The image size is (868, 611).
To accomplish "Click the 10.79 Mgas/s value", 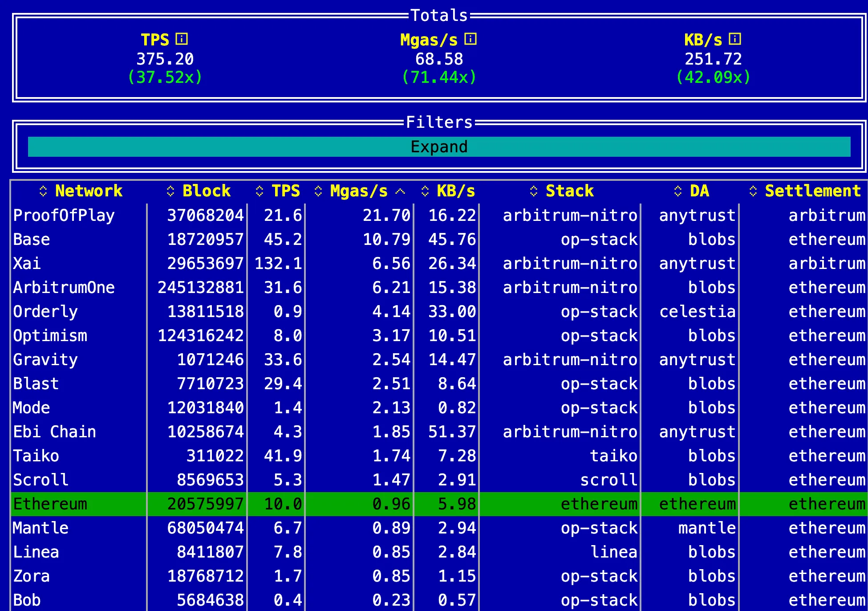I will click(x=386, y=240).
